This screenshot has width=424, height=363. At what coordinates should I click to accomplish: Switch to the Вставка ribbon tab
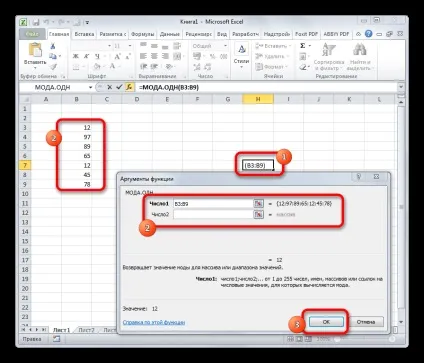[x=84, y=34]
